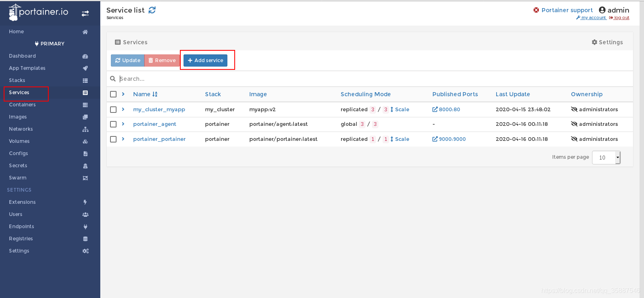Open Containers in the sidebar

[x=22, y=105]
